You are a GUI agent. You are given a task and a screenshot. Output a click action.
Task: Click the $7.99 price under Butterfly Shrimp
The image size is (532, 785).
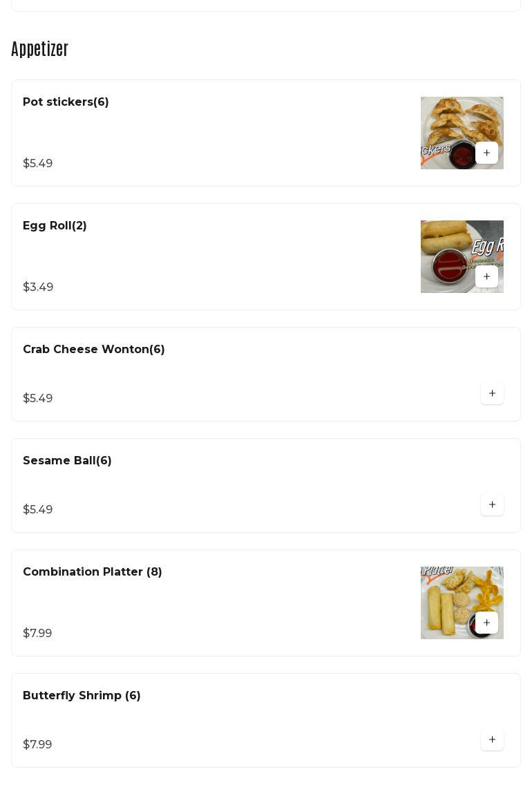(37, 744)
